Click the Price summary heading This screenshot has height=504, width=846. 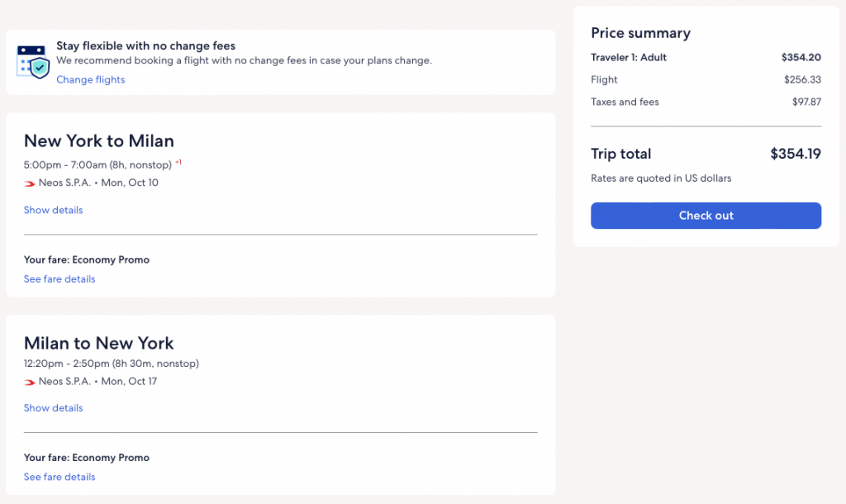[640, 33]
